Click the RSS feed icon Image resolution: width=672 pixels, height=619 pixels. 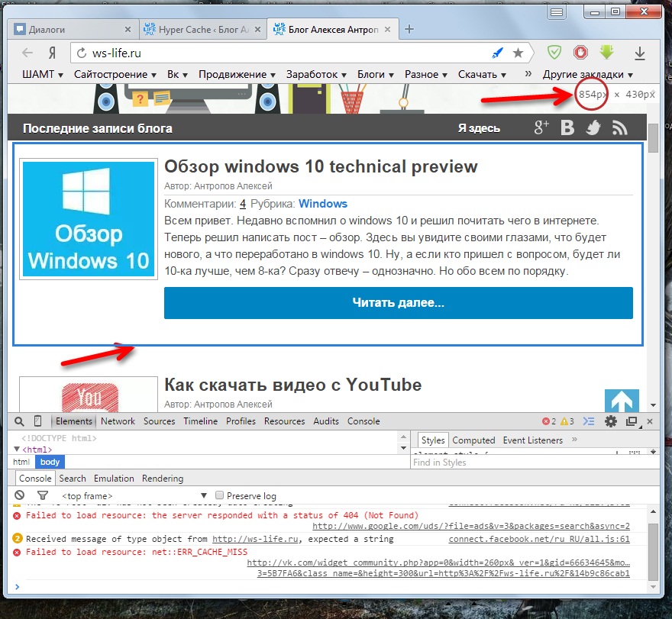pyautogui.click(x=620, y=127)
